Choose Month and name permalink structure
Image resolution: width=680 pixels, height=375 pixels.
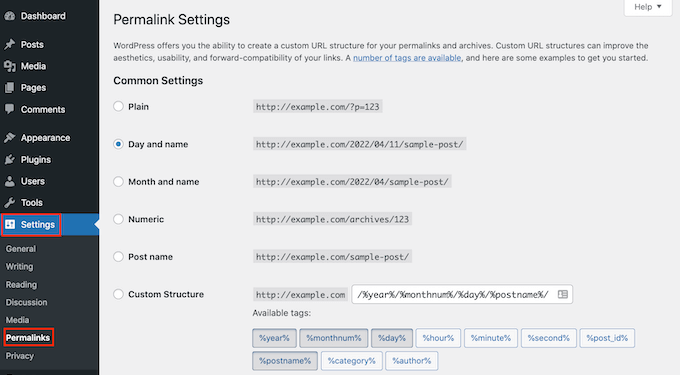[118, 182]
